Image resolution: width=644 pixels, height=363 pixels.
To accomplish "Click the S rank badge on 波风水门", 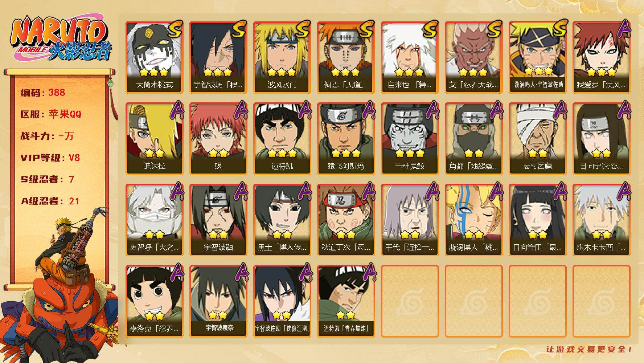I will [x=303, y=29].
